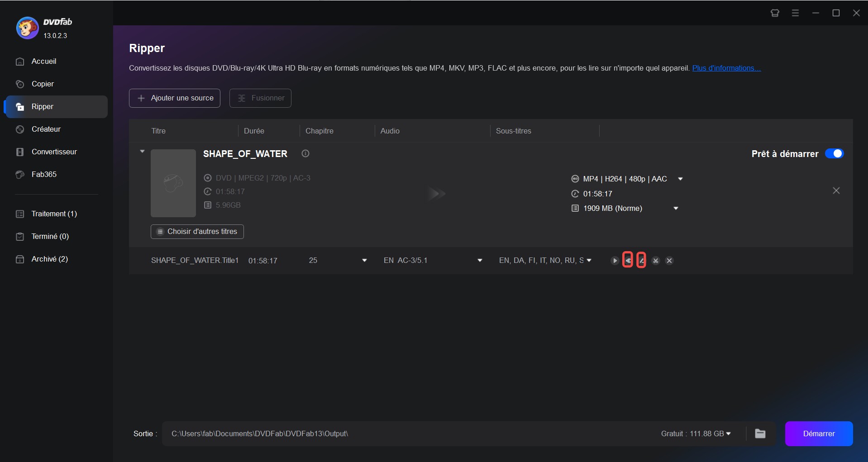This screenshot has height=462, width=868.
Task: Open the DVDFab shop/skin icon in title bar
Action: tap(775, 13)
